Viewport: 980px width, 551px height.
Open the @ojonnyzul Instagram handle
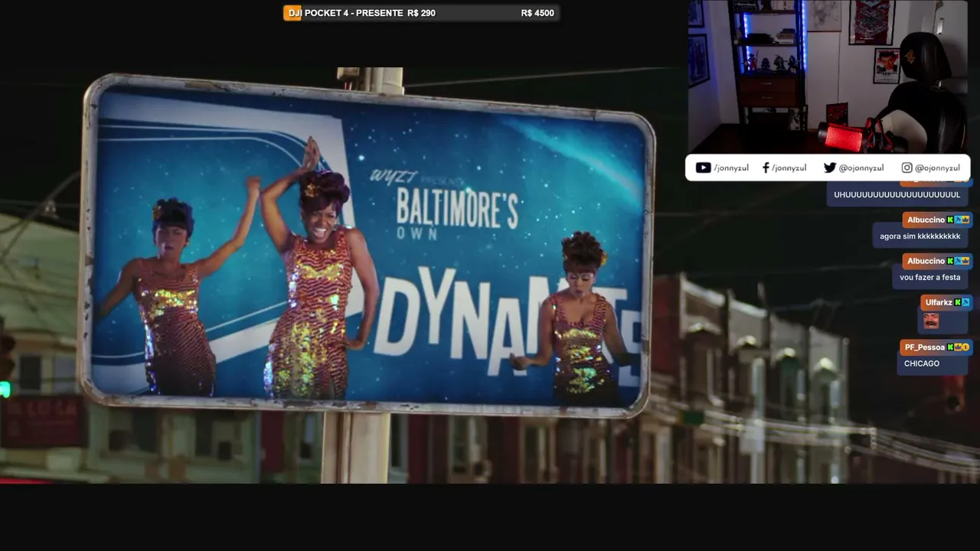pos(937,168)
